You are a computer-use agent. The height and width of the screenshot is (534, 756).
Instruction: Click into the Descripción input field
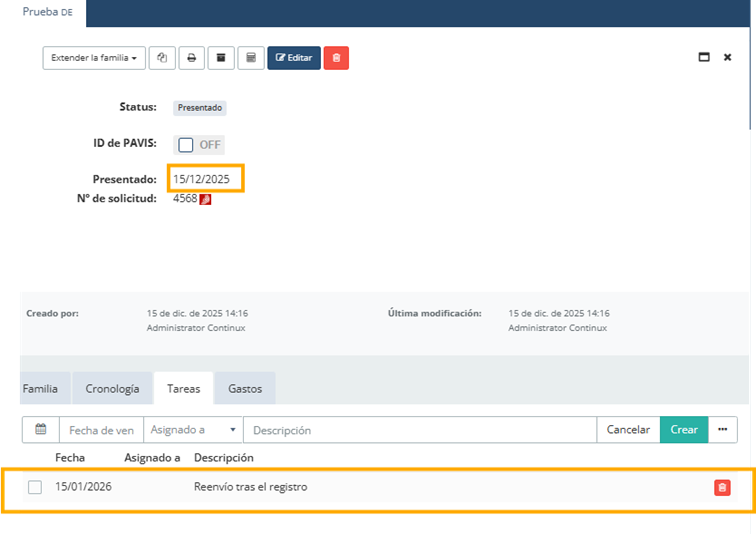tap(420, 430)
